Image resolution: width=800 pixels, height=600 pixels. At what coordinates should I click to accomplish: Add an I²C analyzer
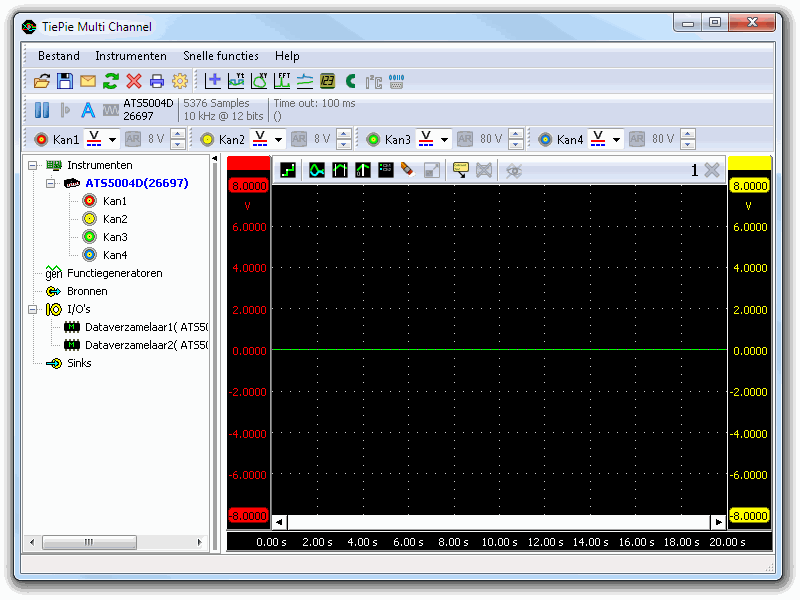click(x=372, y=81)
